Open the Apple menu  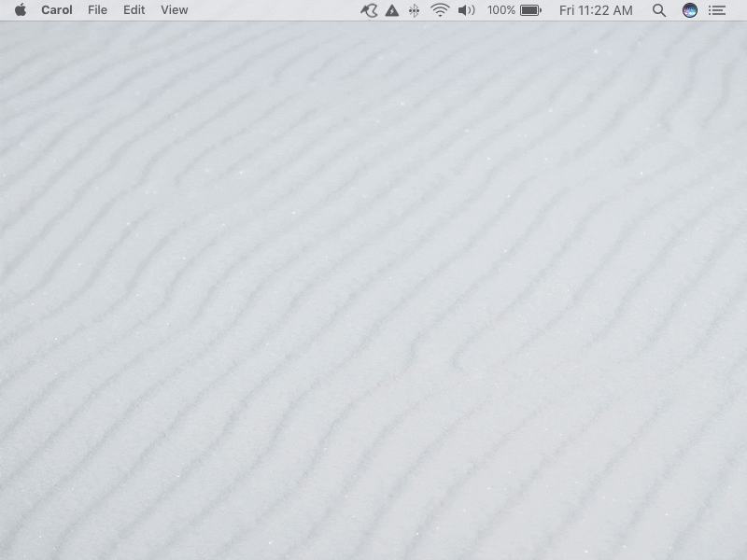[21, 10]
